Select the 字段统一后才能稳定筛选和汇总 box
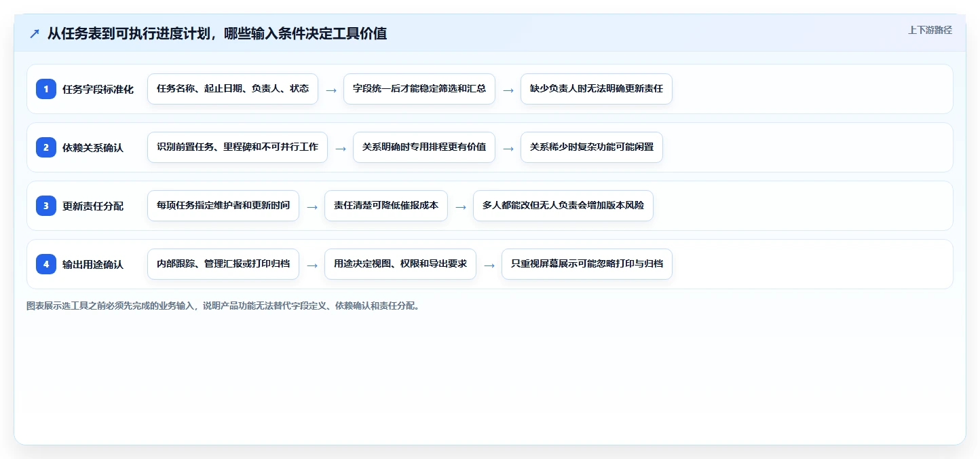 click(419, 89)
